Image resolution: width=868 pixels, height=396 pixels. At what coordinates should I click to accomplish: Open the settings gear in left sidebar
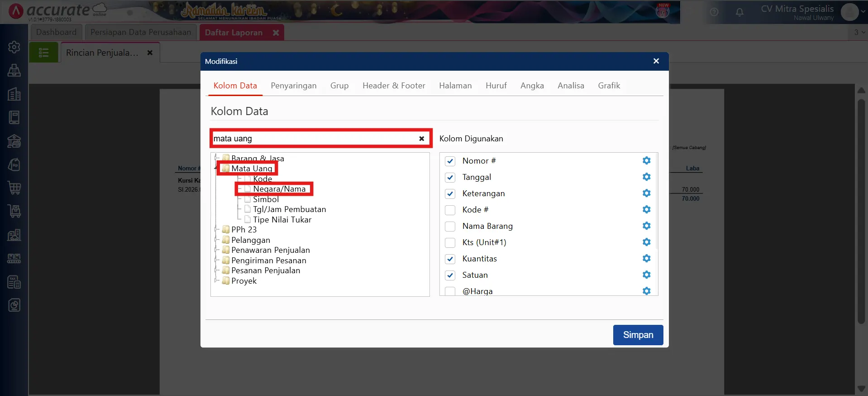coord(14,47)
